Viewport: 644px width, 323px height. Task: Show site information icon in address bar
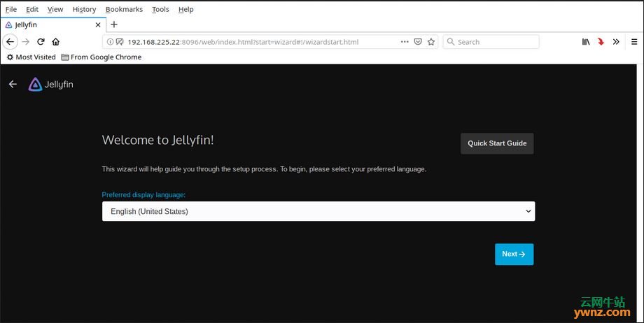[110, 42]
